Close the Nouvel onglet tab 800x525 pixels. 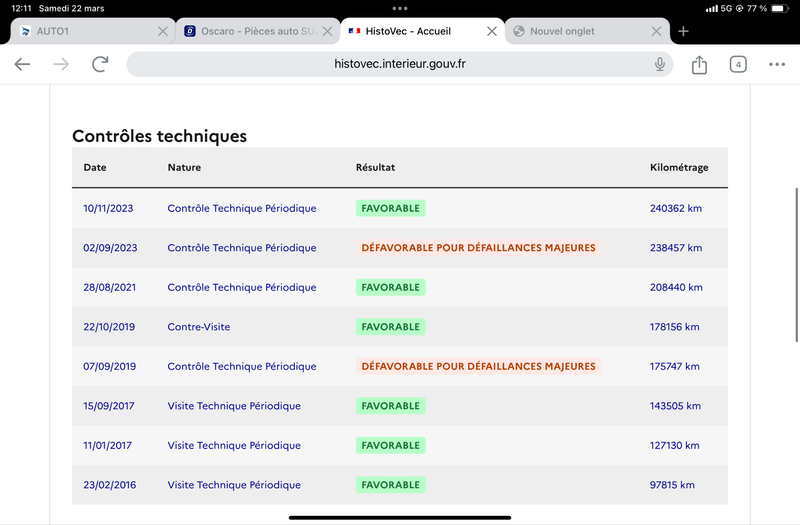(x=657, y=31)
